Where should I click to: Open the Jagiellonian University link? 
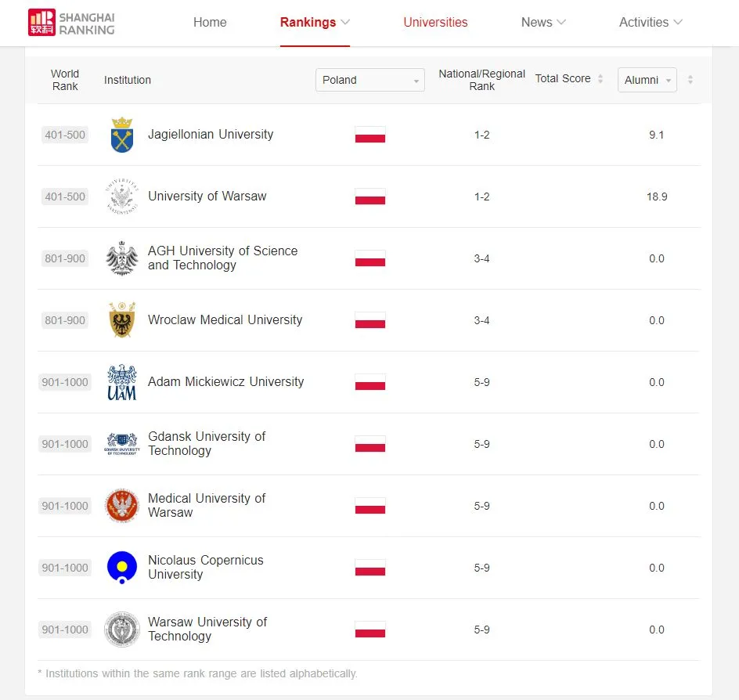[x=211, y=135]
